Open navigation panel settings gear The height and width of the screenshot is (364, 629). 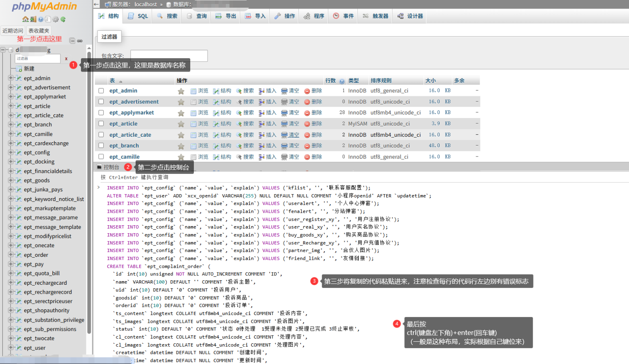point(55,19)
